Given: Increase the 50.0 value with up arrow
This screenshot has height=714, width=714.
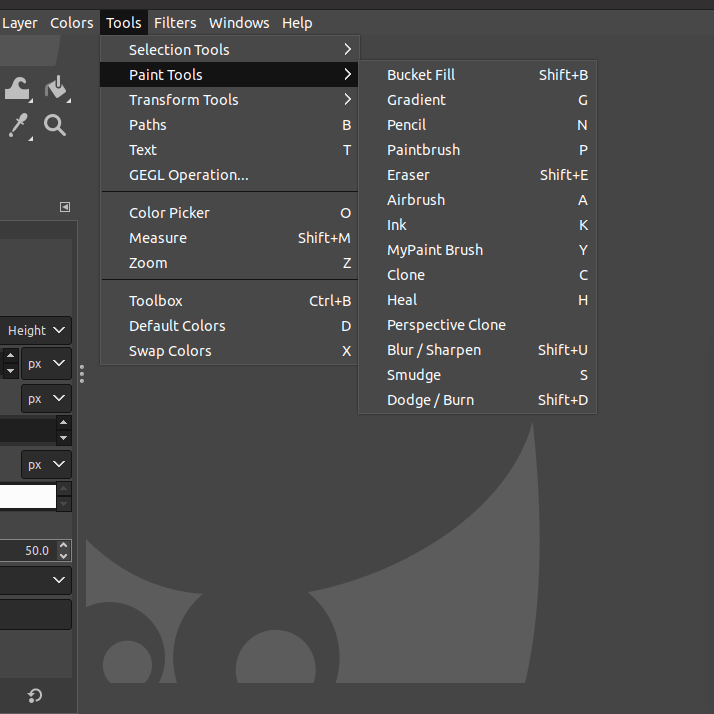Looking at the screenshot, I should click(64, 545).
